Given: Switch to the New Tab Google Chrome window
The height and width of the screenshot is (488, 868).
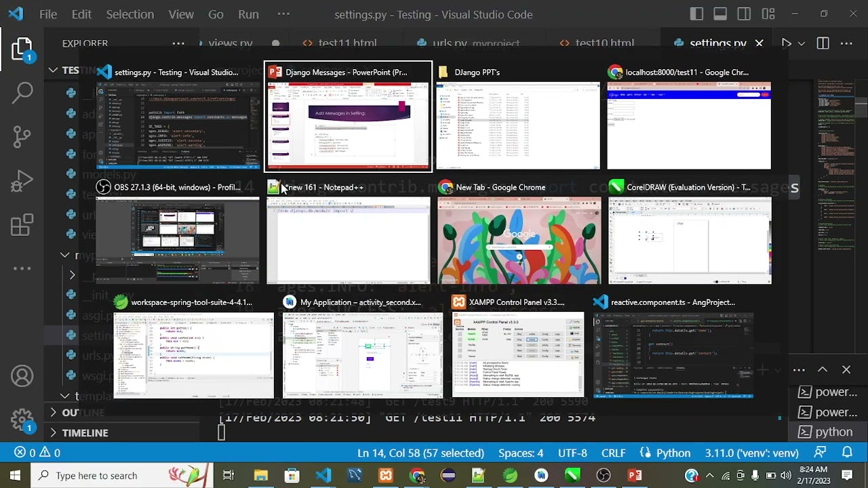Looking at the screenshot, I should pos(518,232).
